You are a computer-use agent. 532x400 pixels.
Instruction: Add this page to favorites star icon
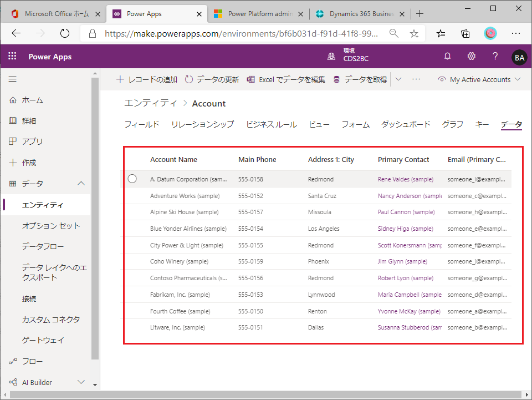pos(414,33)
